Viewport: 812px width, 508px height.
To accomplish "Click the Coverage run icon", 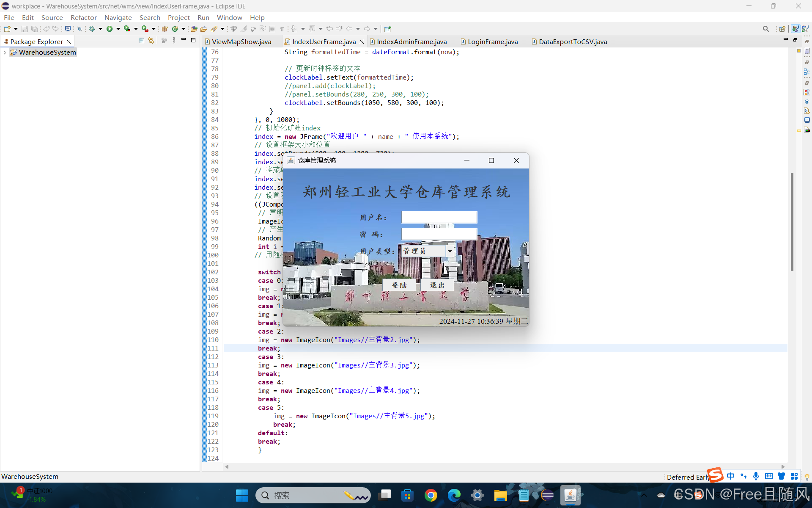I will 127,29.
